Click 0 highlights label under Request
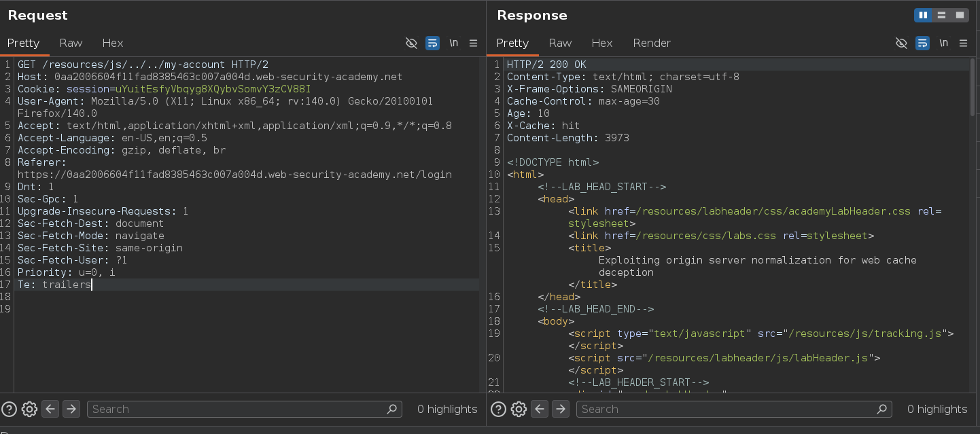 (x=447, y=409)
